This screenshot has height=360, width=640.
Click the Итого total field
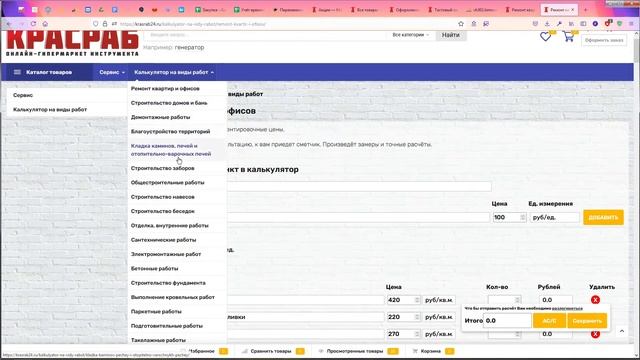pyautogui.click(x=507, y=321)
